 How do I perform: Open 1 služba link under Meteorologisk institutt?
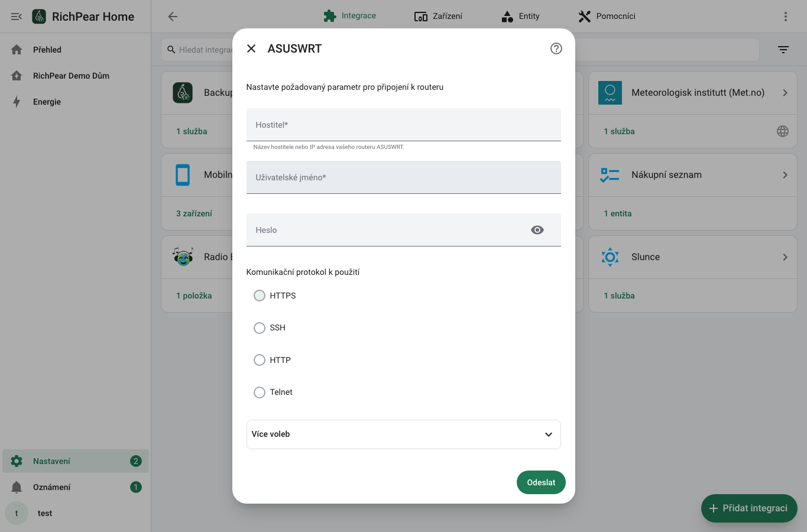pos(619,131)
